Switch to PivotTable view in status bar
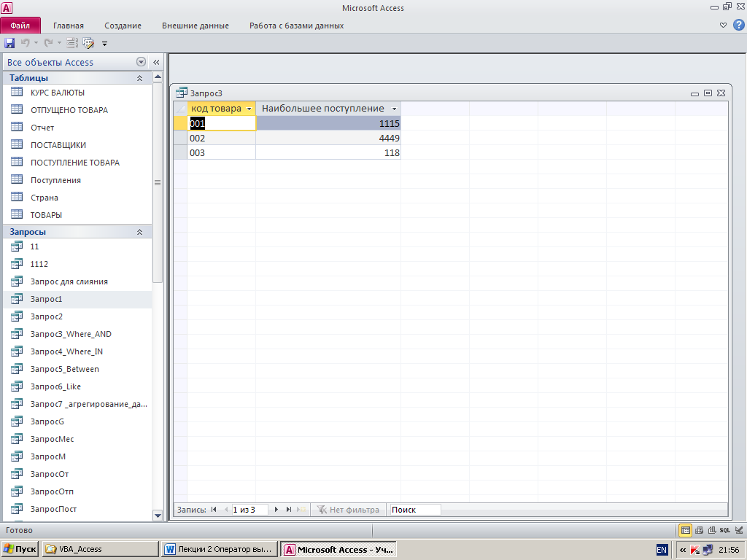This screenshot has width=747, height=560. point(699,530)
